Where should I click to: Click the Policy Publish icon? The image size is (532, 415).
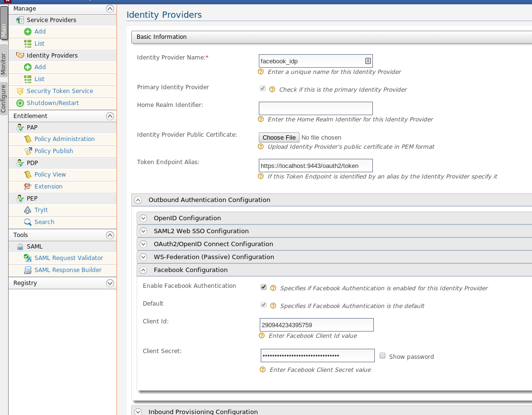[28, 151]
